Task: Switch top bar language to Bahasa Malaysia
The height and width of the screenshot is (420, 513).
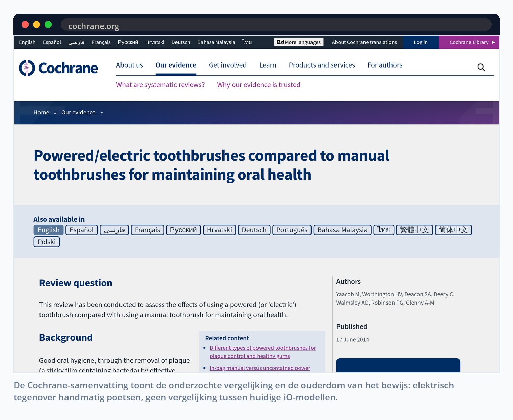Action: point(216,42)
